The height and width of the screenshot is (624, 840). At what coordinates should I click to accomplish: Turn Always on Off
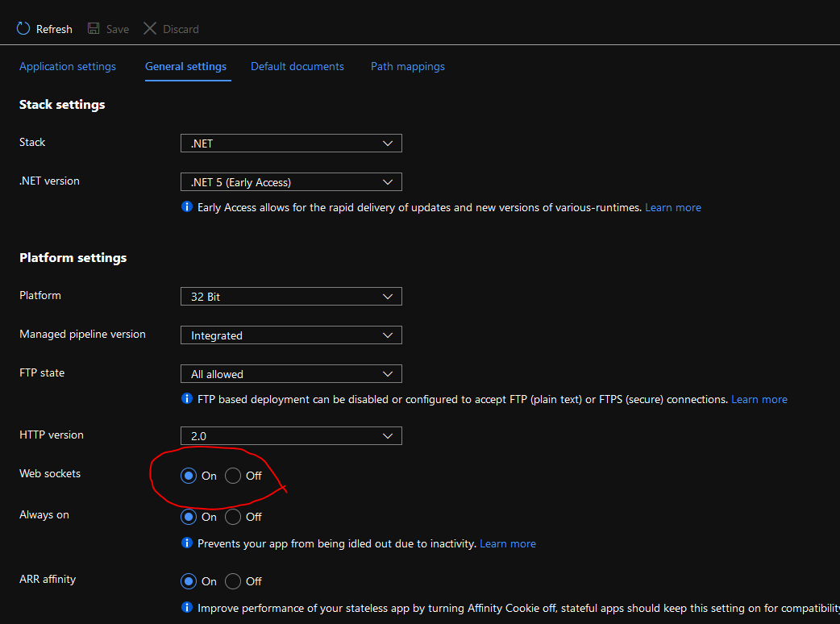(x=233, y=517)
